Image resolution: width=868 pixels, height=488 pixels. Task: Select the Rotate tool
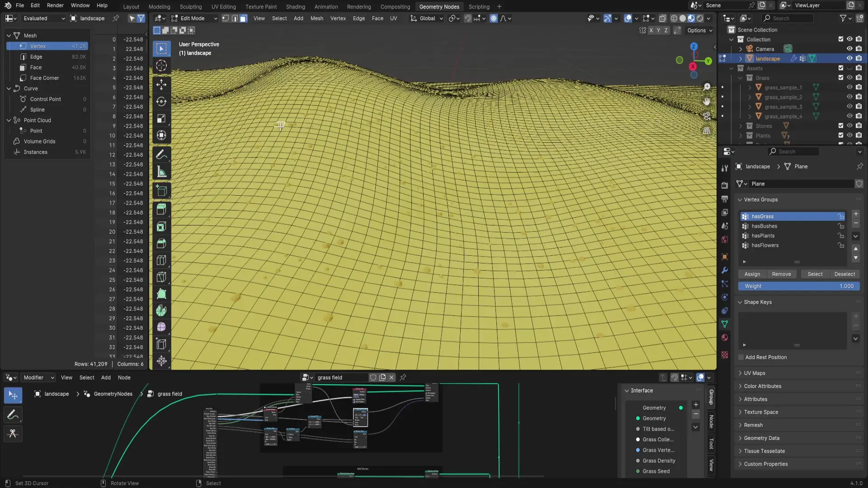[x=161, y=102]
